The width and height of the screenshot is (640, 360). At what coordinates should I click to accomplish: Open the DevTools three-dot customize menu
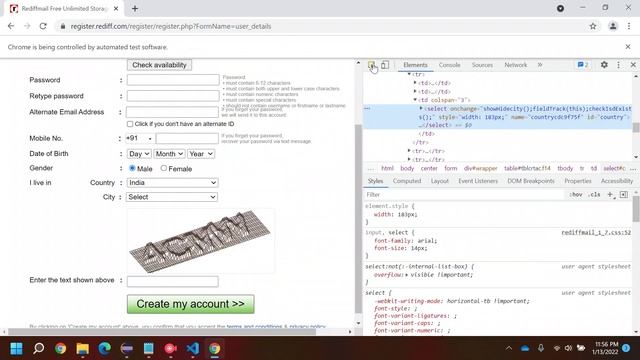[618, 65]
